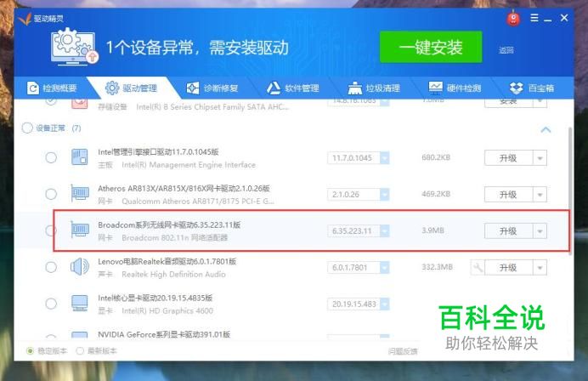Open the 诊断修复 tab
588x381 pixels.
(x=212, y=88)
